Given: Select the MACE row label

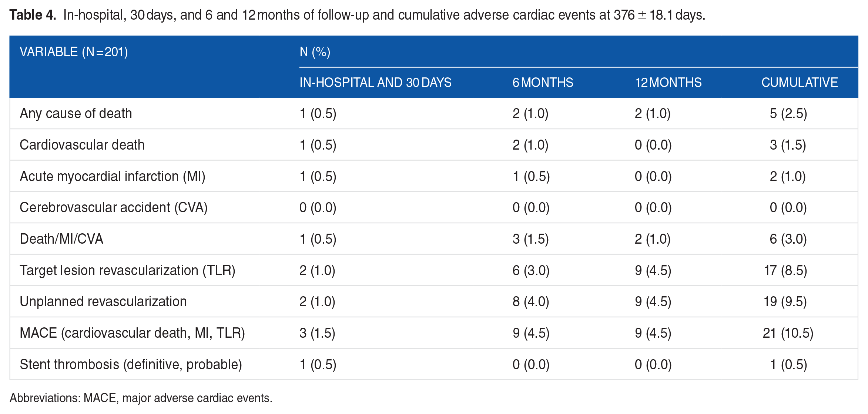Looking at the screenshot, I should coord(133,333).
